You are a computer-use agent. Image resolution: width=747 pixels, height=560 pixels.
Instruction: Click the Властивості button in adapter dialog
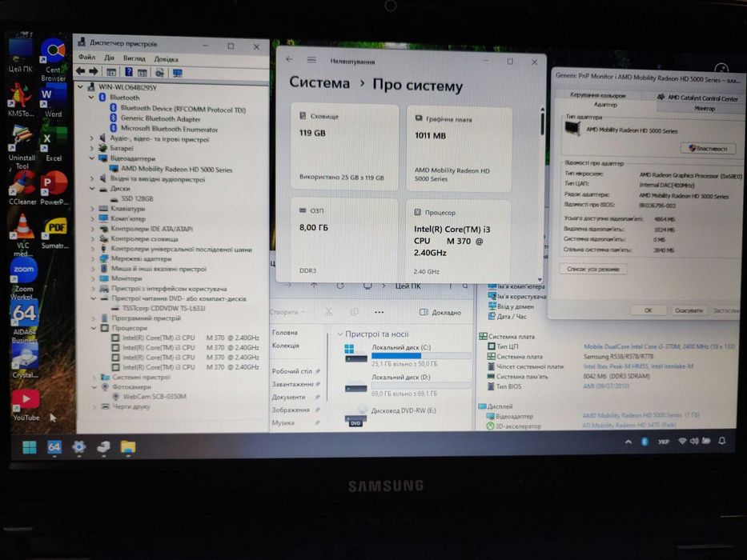[708, 148]
